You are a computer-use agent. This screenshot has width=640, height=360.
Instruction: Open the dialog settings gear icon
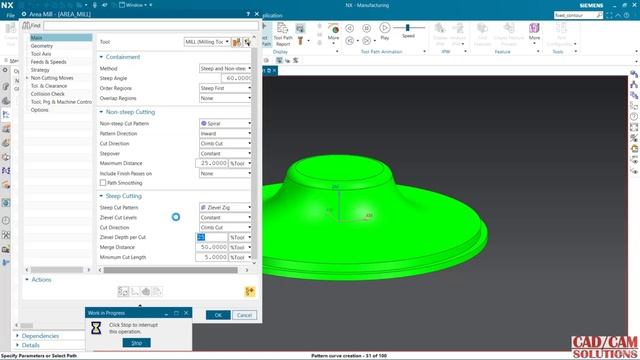coord(24,14)
